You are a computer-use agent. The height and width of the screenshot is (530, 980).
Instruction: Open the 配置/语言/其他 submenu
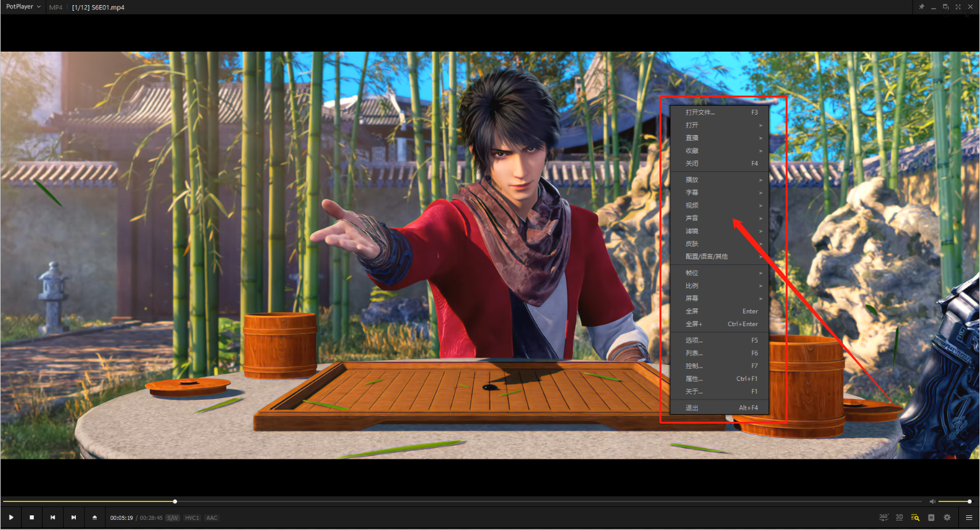pyautogui.click(x=719, y=256)
